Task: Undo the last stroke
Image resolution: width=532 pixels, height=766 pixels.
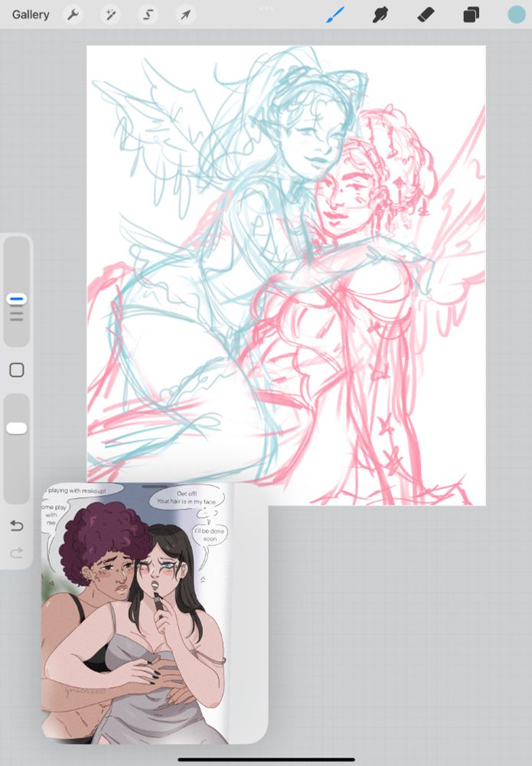Action: 17,525
